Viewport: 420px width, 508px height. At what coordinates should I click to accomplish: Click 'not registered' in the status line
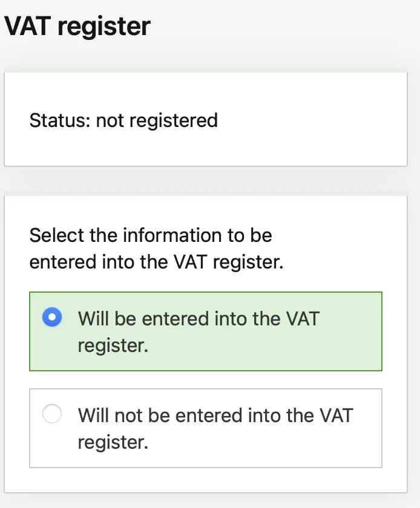click(157, 120)
